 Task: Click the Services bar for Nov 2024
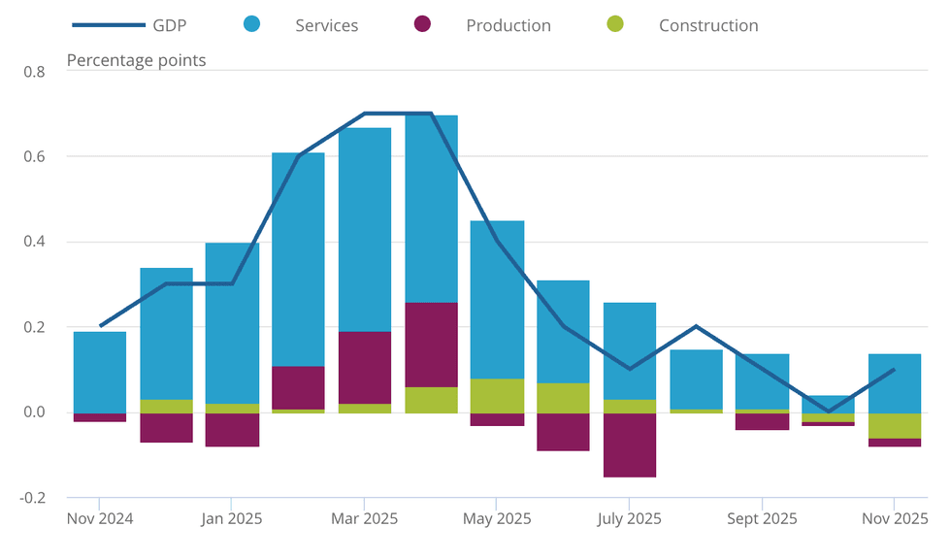tap(100, 372)
